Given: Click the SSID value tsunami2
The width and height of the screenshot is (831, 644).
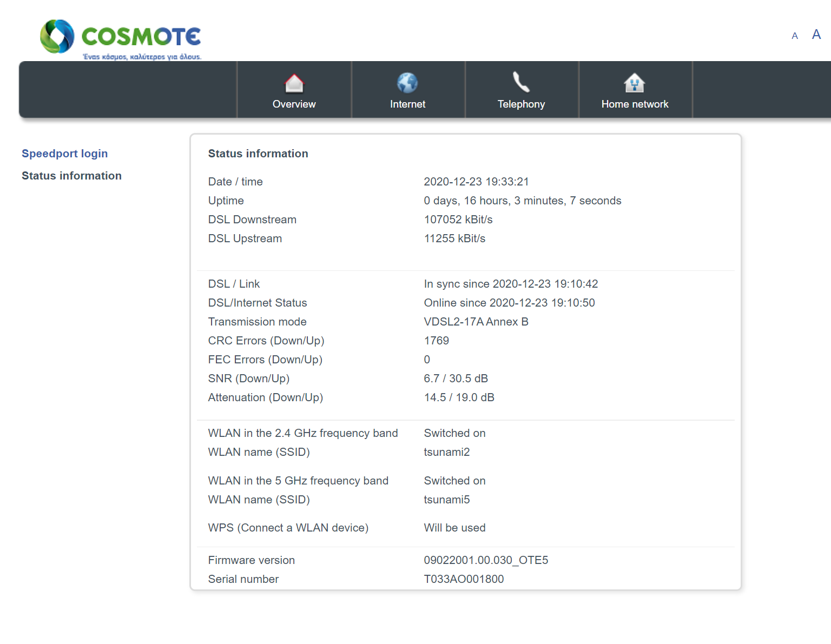Looking at the screenshot, I should [447, 452].
